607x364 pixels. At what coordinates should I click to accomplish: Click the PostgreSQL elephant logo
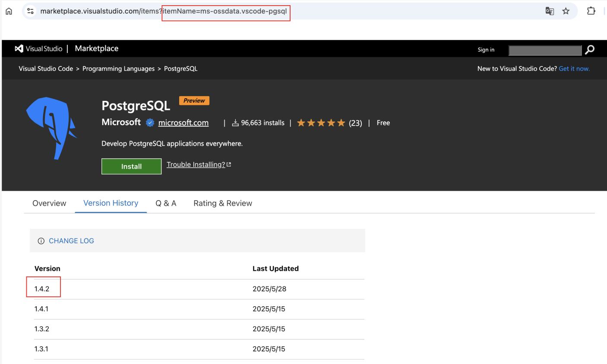(x=51, y=128)
